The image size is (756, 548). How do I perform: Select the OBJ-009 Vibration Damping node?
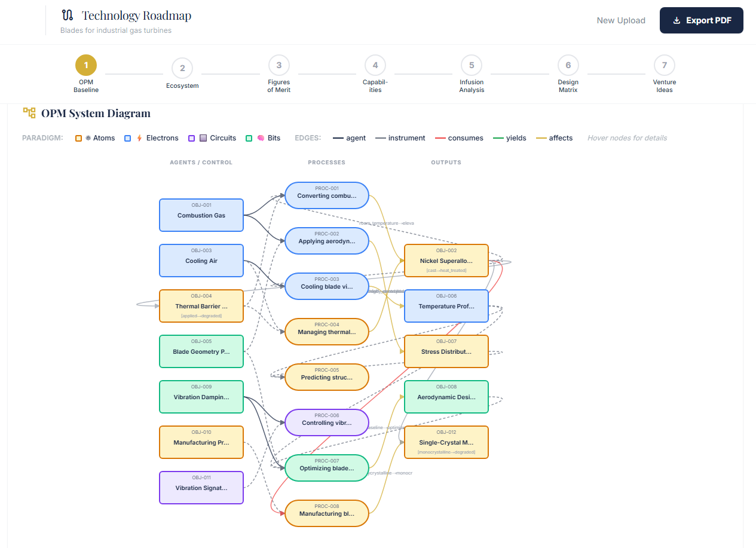coord(201,397)
